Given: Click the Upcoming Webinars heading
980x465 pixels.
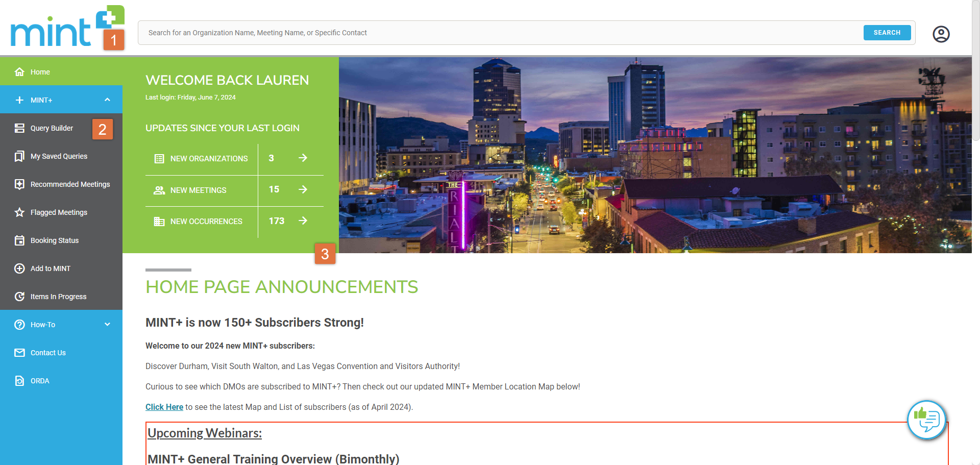Looking at the screenshot, I should tap(205, 433).
